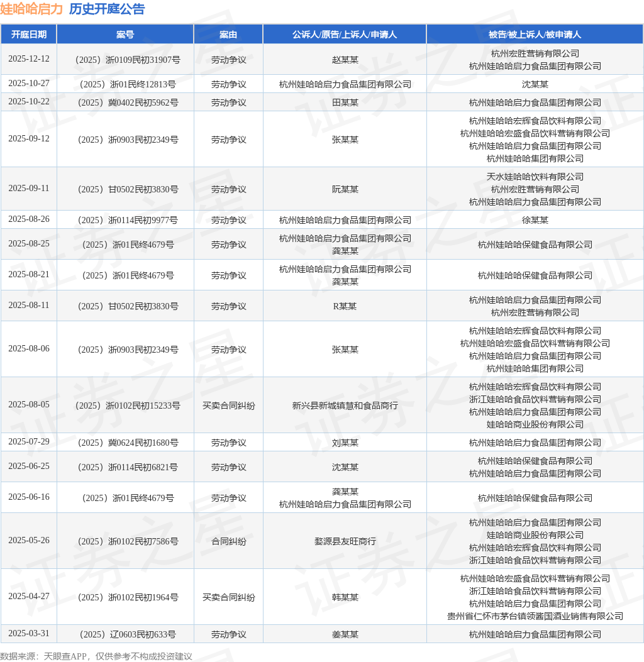Image resolution: width=644 pixels, height=662 pixels.
Task: Click the 娃哈哈启力 title text
Action: click(x=31, y=9)
